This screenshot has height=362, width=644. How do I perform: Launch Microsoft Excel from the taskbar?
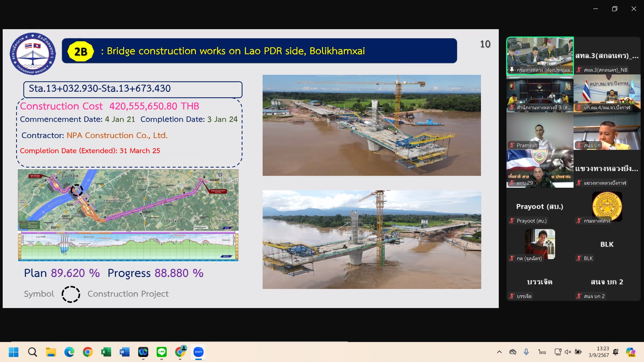[x=106, y=352]
